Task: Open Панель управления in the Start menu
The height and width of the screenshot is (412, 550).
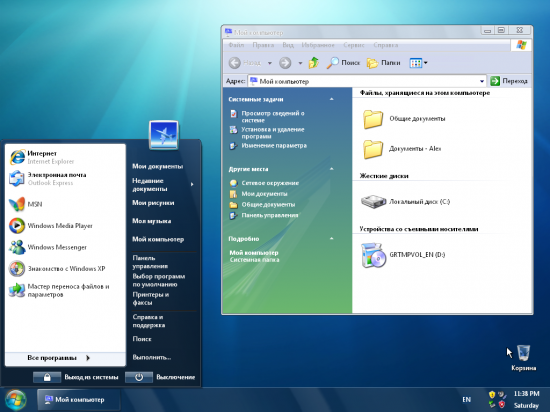Action: click(150, 262)
